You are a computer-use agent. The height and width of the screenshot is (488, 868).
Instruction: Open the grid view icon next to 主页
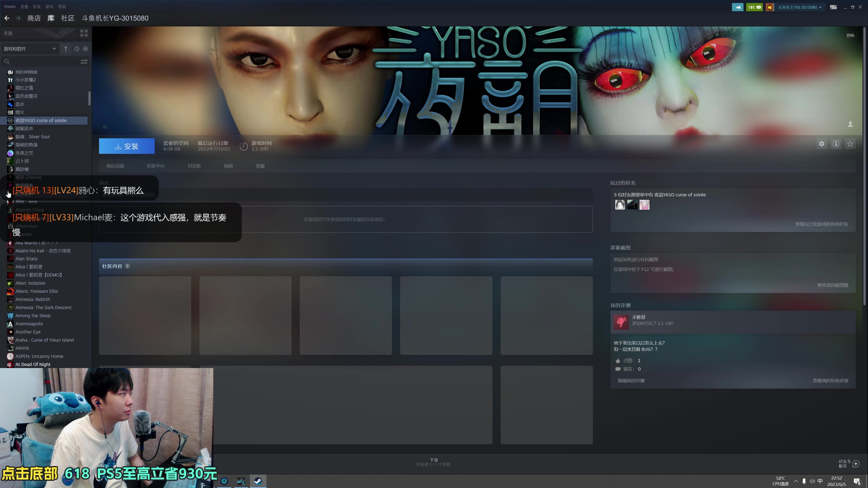coord(83,33)
